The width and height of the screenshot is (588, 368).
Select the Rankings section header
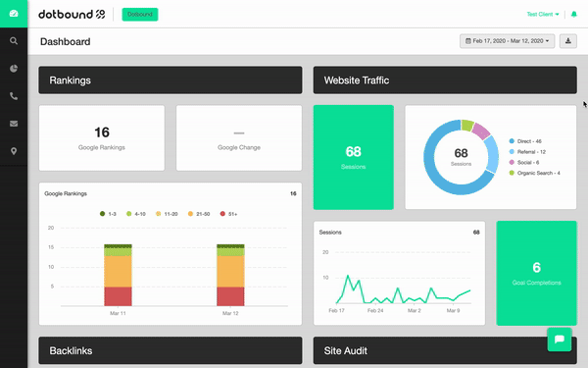(171, 80)
